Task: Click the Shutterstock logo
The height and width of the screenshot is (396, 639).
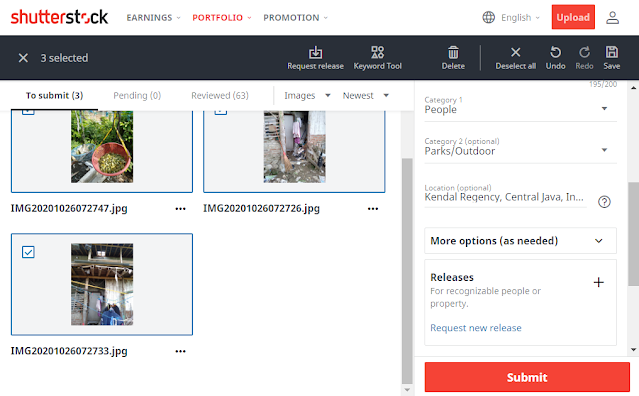Action: 59,17
